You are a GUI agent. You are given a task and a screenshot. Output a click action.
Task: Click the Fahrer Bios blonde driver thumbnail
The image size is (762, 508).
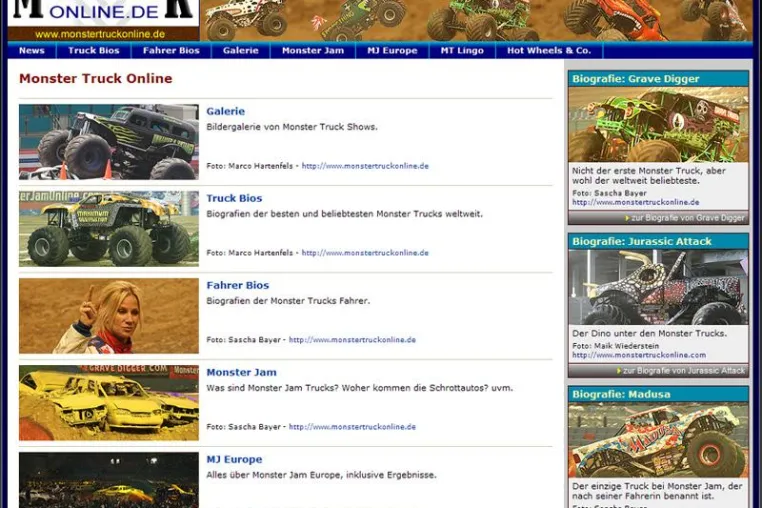[109, 316]
